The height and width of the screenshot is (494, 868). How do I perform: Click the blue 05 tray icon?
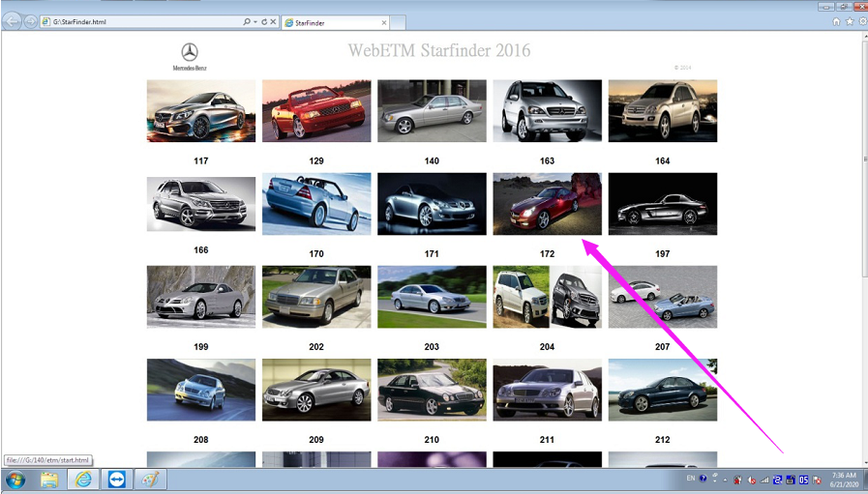803,480
